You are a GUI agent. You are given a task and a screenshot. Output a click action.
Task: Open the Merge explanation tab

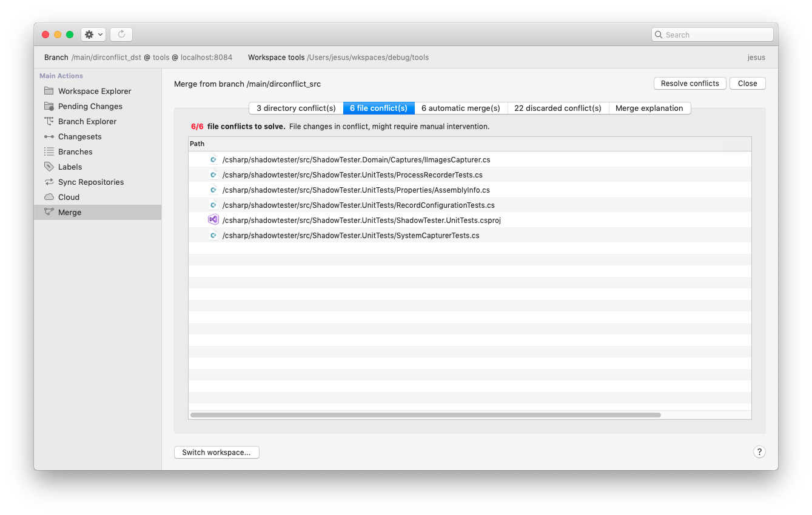(650, 108)
